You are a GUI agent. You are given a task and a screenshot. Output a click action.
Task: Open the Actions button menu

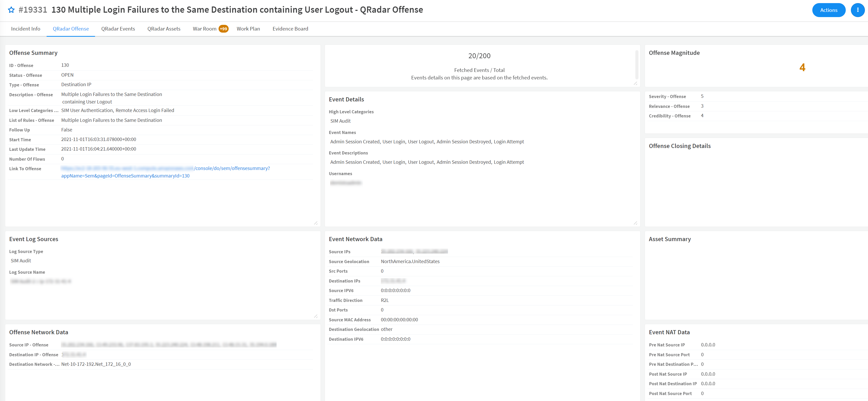tap(828, 10)
